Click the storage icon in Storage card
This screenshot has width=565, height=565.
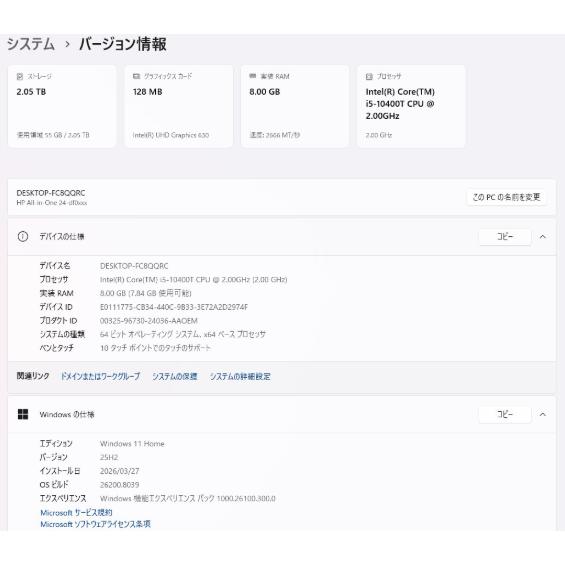click(x=20, y=76)
